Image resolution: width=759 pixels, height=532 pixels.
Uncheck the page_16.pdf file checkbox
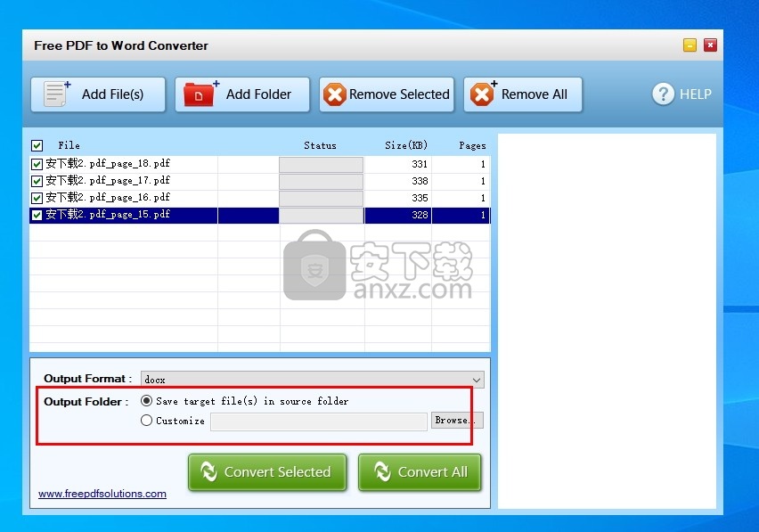pyautogui.click(x=37, y=198)
